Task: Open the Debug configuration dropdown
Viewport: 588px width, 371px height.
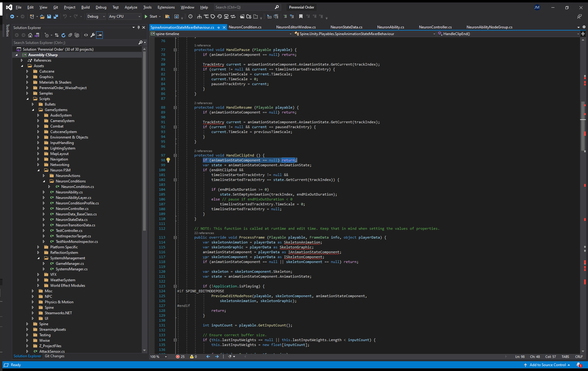Action: 95,16
